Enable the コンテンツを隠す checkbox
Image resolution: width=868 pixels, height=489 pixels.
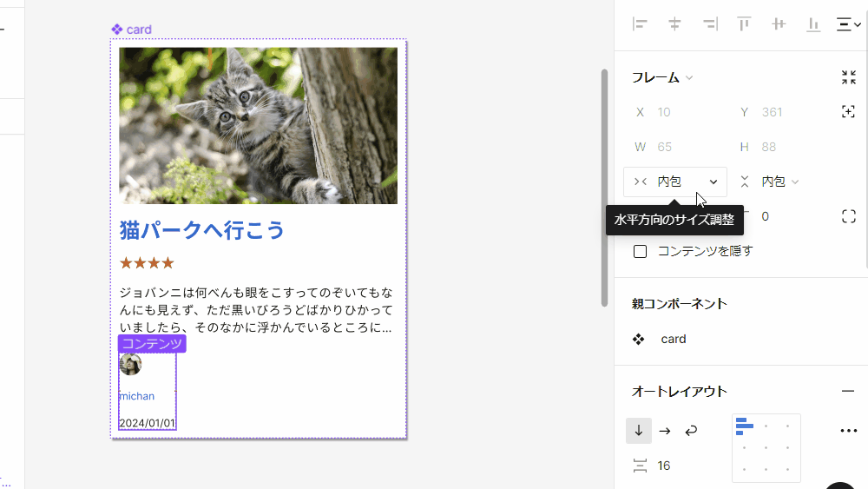click(x=640, y=251)
